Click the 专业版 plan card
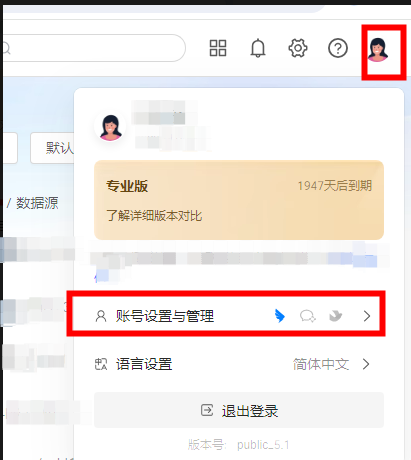The width and height of the screenshot is (411, 460). (239, 200)
